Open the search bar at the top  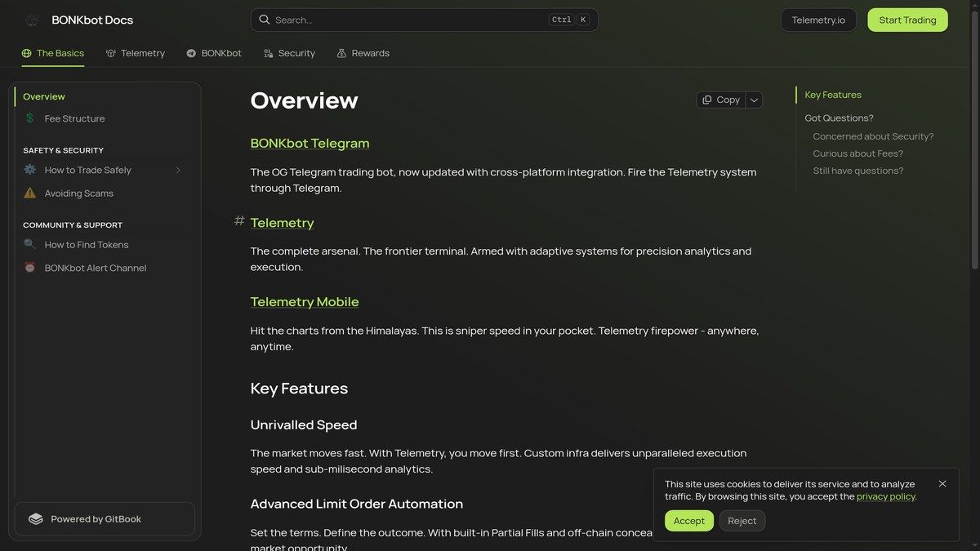[424, 19]
